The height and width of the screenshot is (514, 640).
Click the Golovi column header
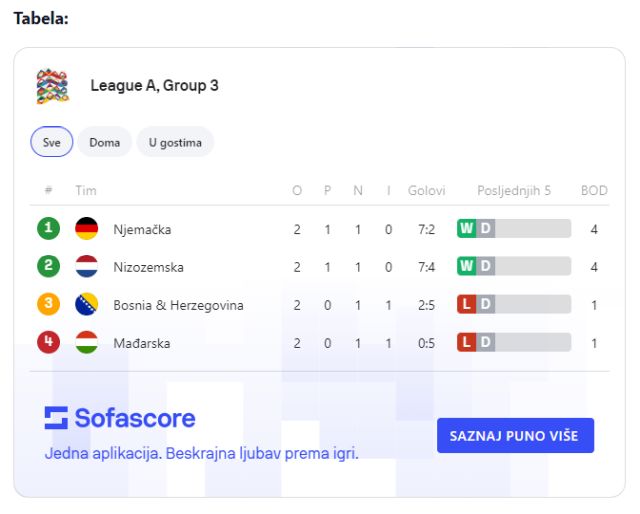coord(426,190)
